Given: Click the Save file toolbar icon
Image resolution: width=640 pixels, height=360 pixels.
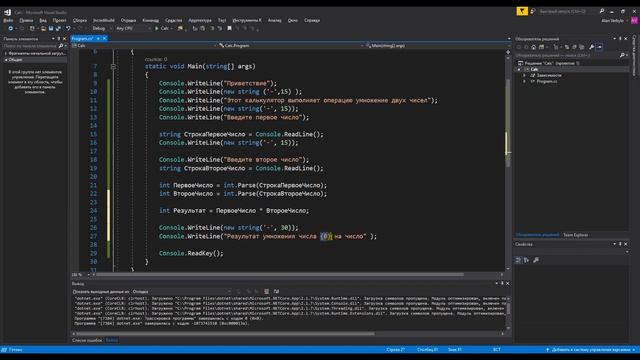Looking at the screenshot, I should (x=51, y=29).
